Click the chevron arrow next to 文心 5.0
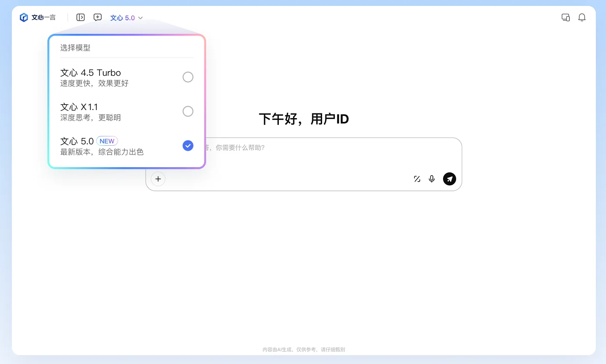This screenshot has height=364, width=606. (140, 18)
